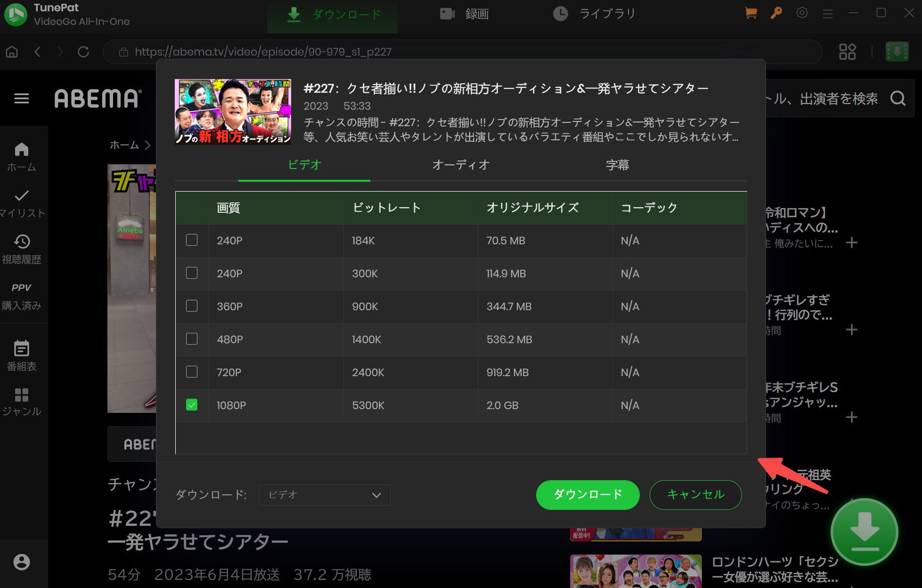Open マイリスト in sidebar
Image resolution: width=922 pixels, height=588 pixels.
coord(22,203)
